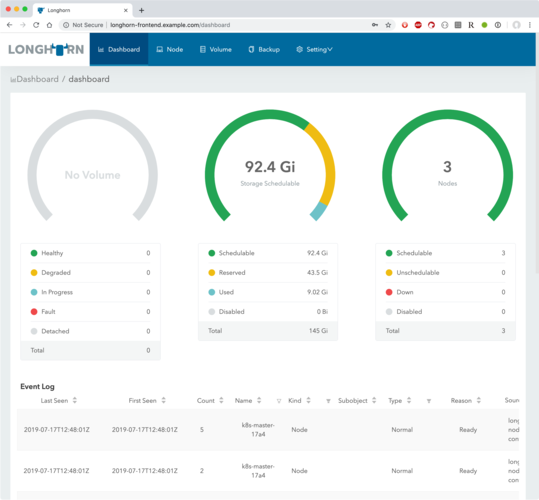Screen dimensions: 539x500
Task: Open the Chrome three-dot menu
Action: click(530, 25)
